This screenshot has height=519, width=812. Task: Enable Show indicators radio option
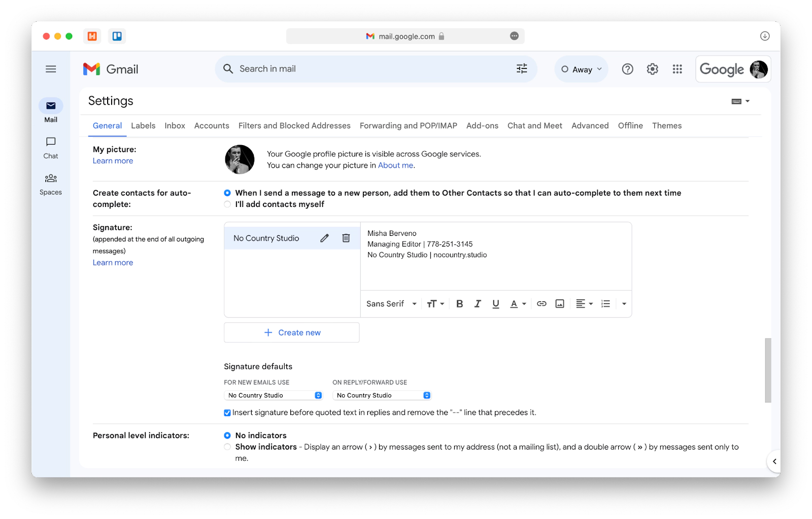coord(227,447)
